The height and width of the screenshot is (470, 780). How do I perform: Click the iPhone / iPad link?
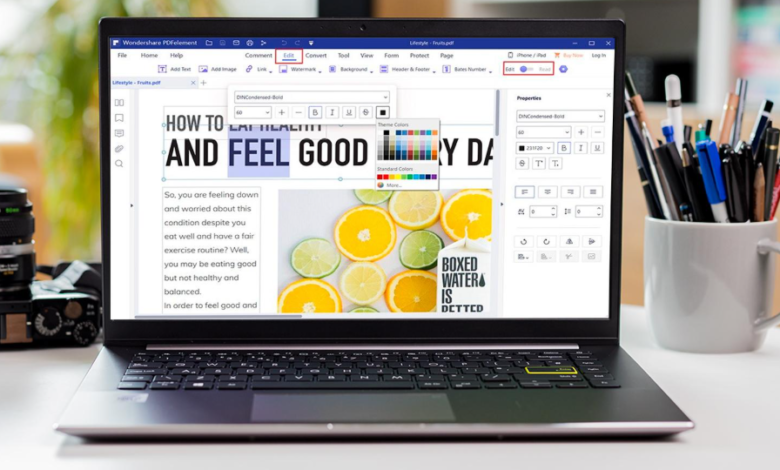point(527,55)
